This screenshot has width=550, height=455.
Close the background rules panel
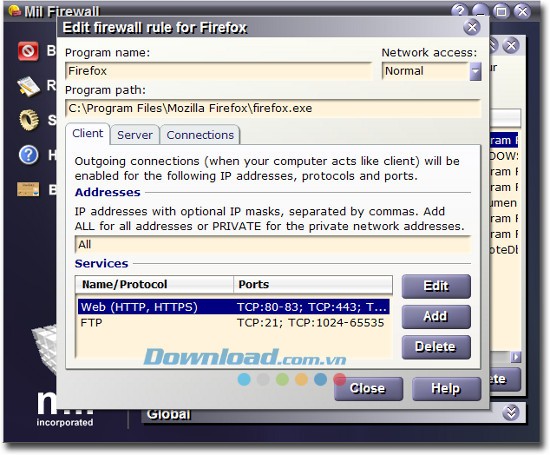click(511, 45)
